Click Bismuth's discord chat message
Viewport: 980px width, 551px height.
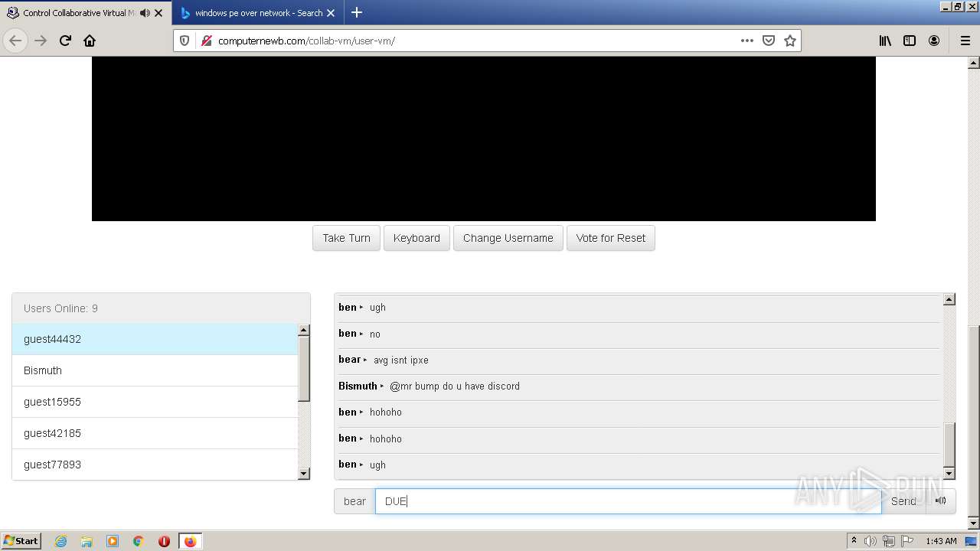pyautogui.click(x=455, y=386)
